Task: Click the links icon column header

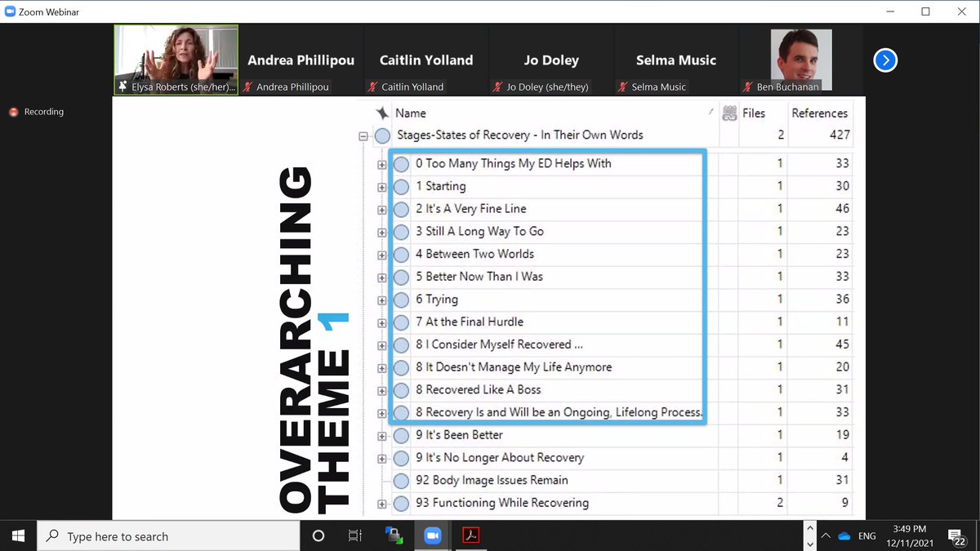Action: point(729,113)
